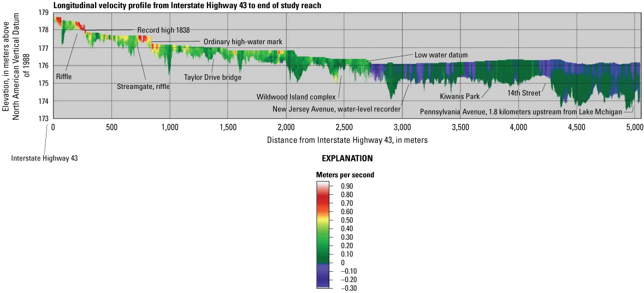The image size is (644, 293).
Task: Click the '14th Street' annotation
Action: pos(523,93)
